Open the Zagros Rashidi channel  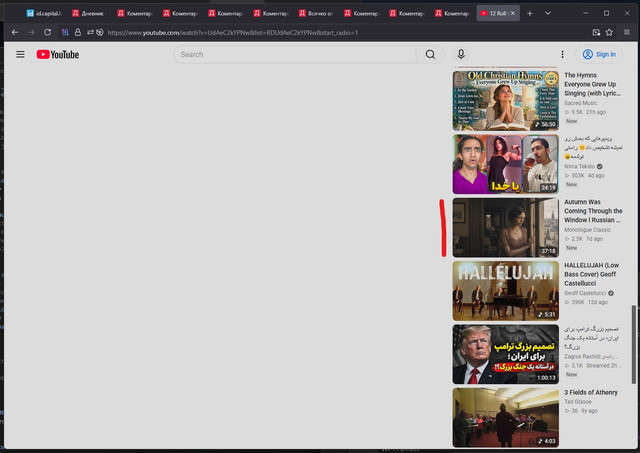tap(591, 357)
